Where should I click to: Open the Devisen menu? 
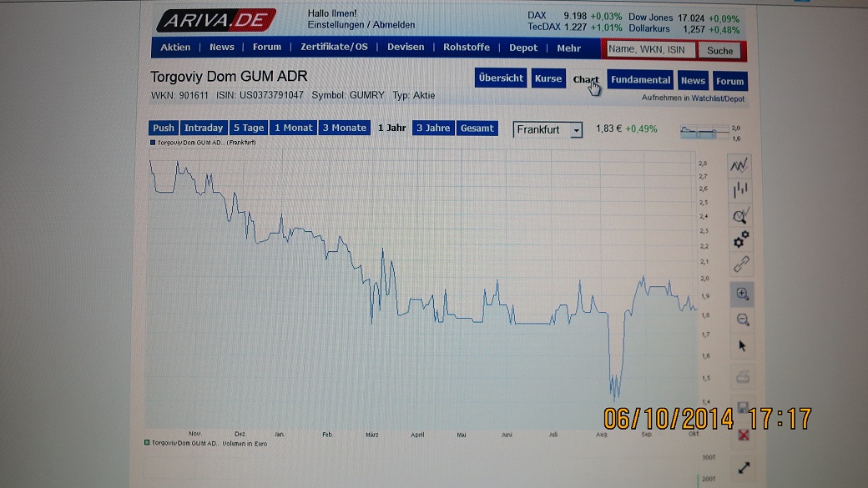tap(406, 47)
